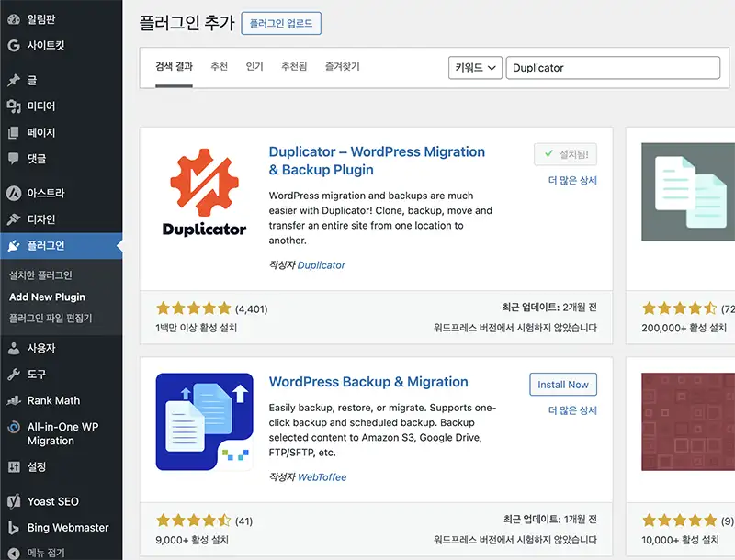Click the 미디어 media icon
Screen dimensions: 735x560
point(14,106)
